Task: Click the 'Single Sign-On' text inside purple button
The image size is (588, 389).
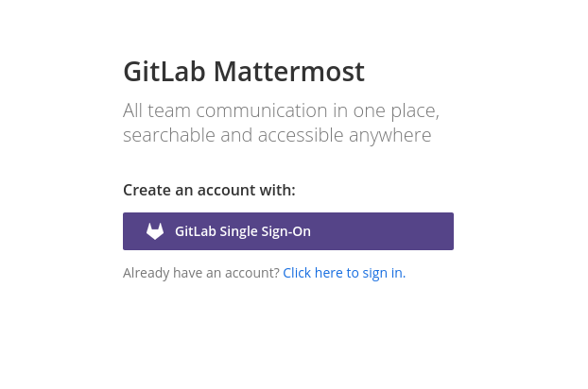Action: (x=265, y=231)
